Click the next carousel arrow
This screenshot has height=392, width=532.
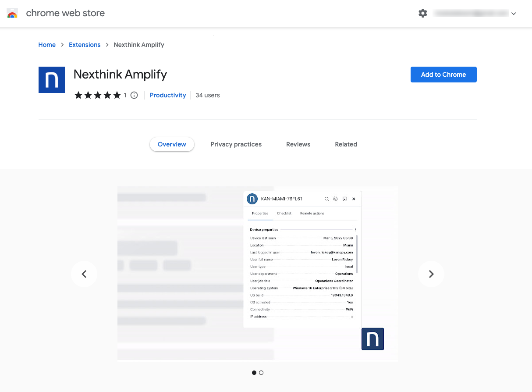(x=431, y=274)
